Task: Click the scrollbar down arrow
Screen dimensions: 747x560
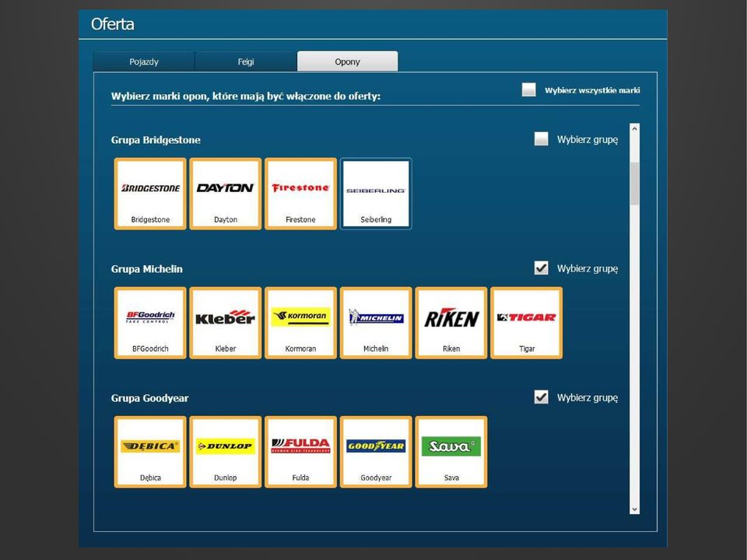Action: point(634,509)
